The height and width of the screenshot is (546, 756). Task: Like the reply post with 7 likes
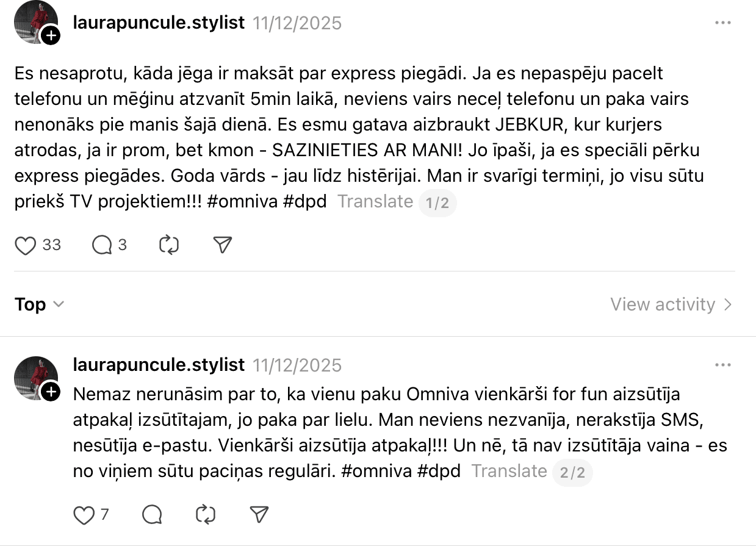pos(84,515)
